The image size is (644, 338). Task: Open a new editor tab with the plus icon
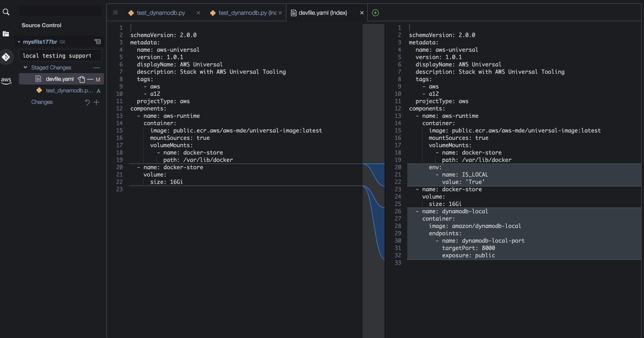coord(375,12)
